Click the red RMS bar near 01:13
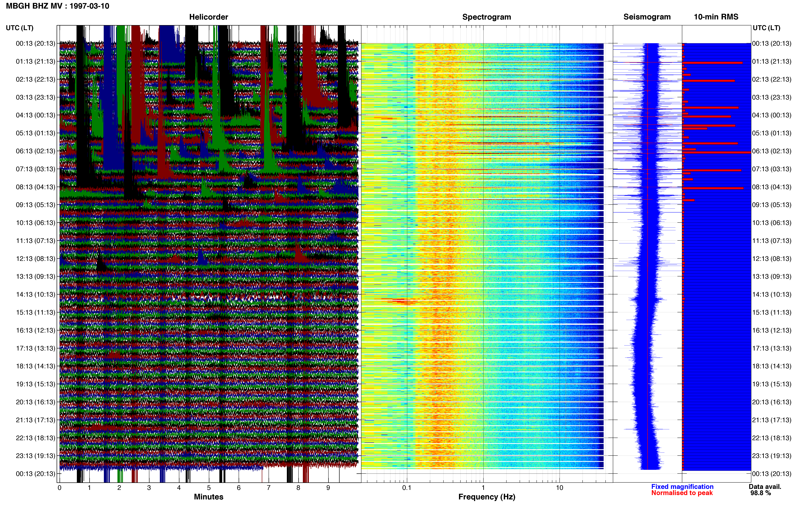 pyautogui.click(x=712, y=63)
